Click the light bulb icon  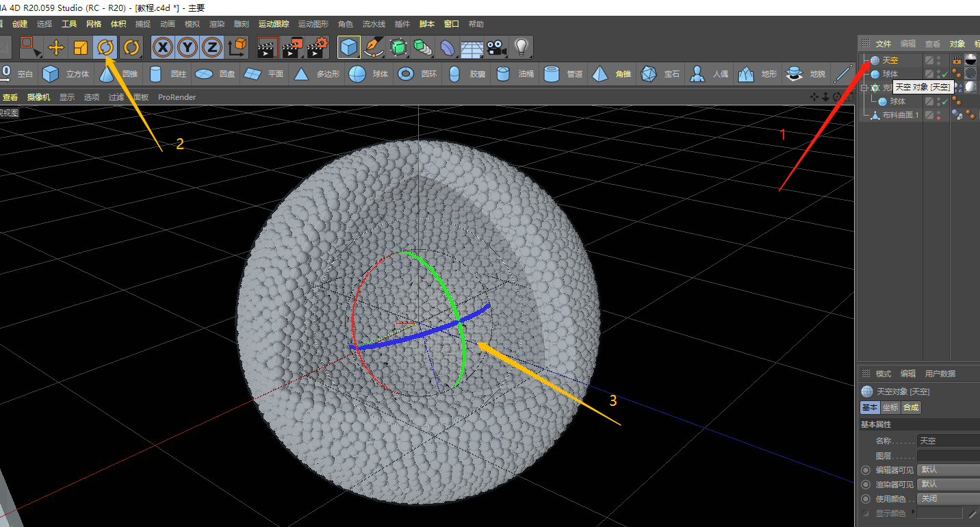(521, 47)
